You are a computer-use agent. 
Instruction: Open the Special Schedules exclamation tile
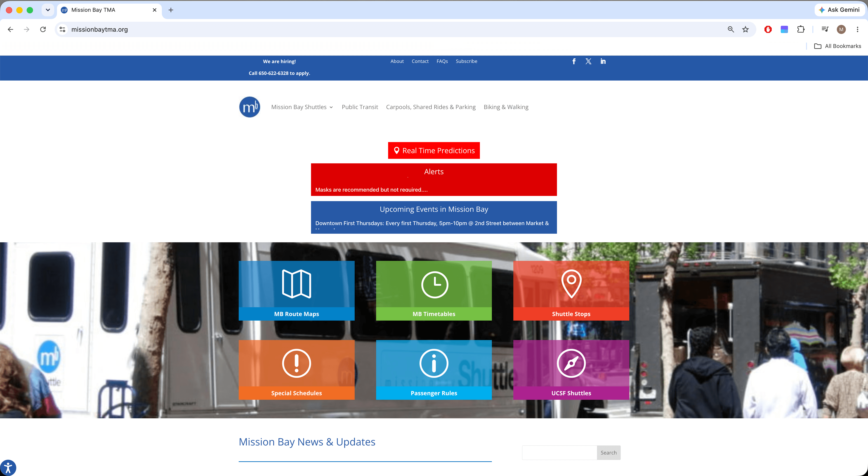(x=297, y=370)
